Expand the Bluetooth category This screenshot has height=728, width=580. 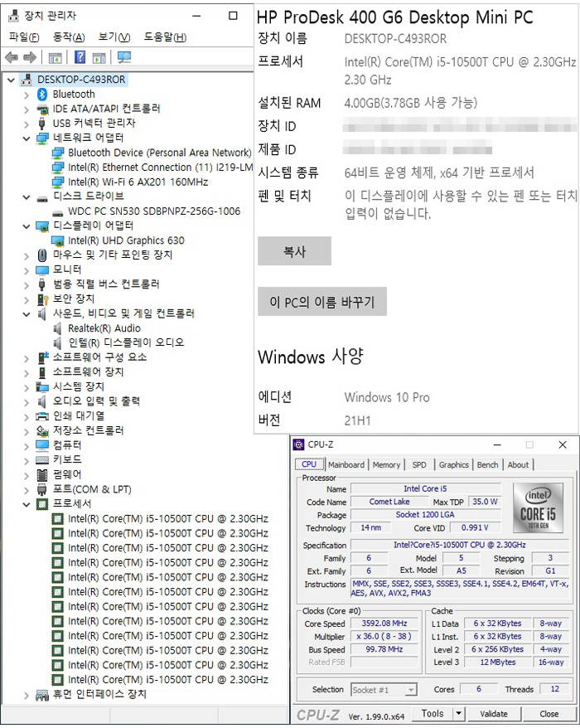(27, 95)
